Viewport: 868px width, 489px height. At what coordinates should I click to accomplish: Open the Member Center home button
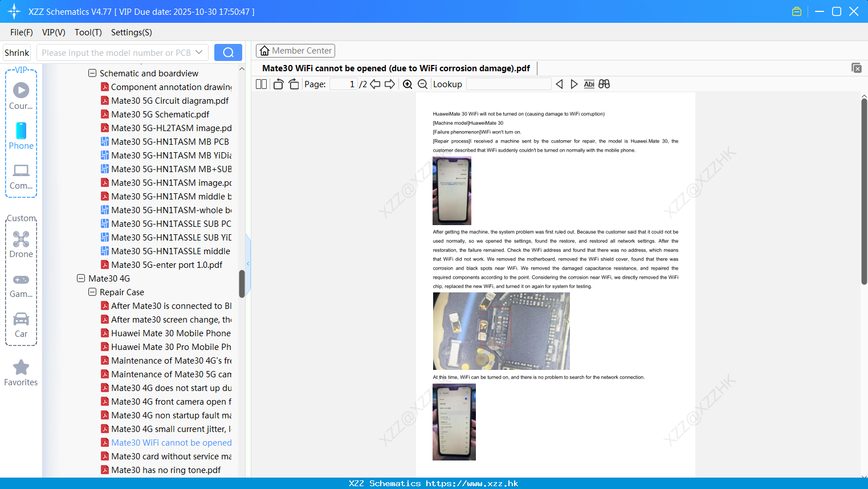pyautogui.click(x=295, y=51)
